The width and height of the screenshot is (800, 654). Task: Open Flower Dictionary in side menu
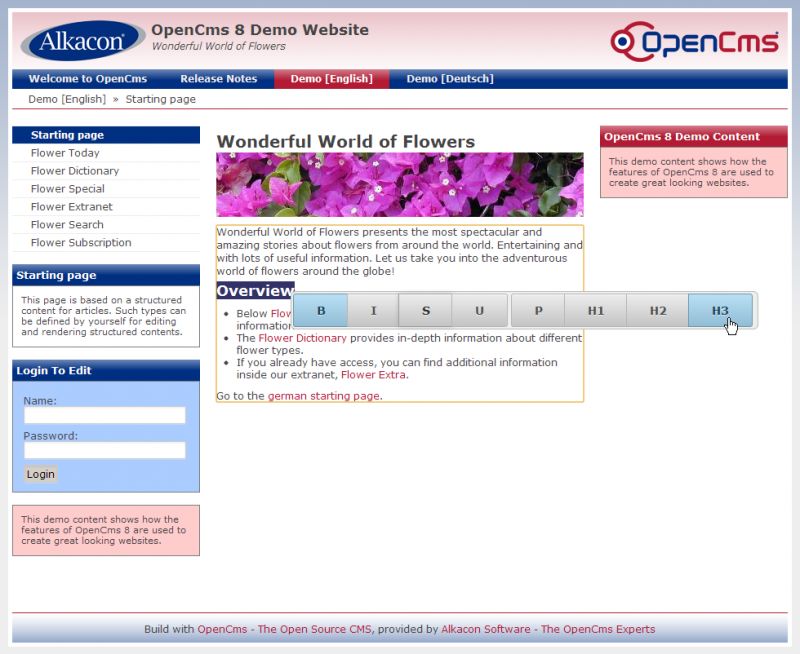click(106, 171)
